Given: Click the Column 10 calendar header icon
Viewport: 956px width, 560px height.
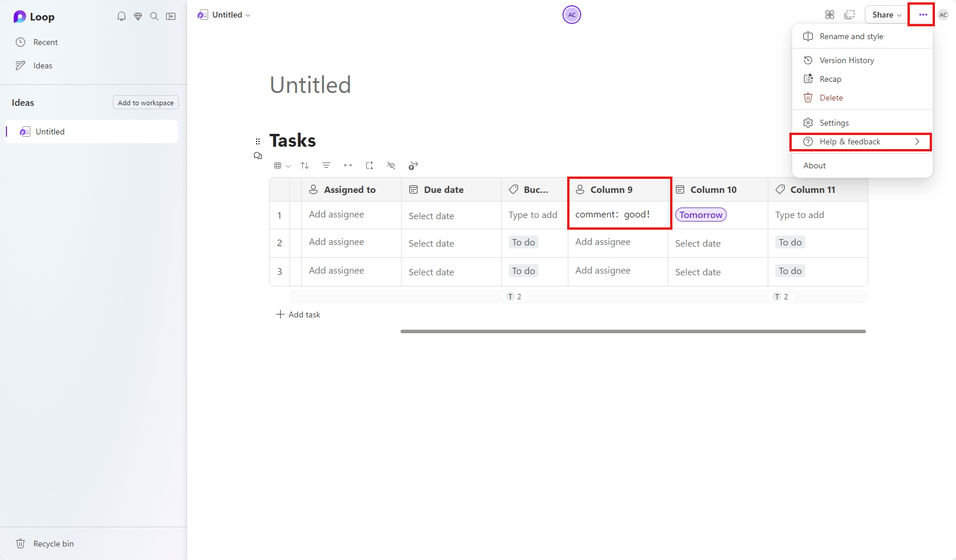Looking at the screenshot, I should (x=680, y=189).
